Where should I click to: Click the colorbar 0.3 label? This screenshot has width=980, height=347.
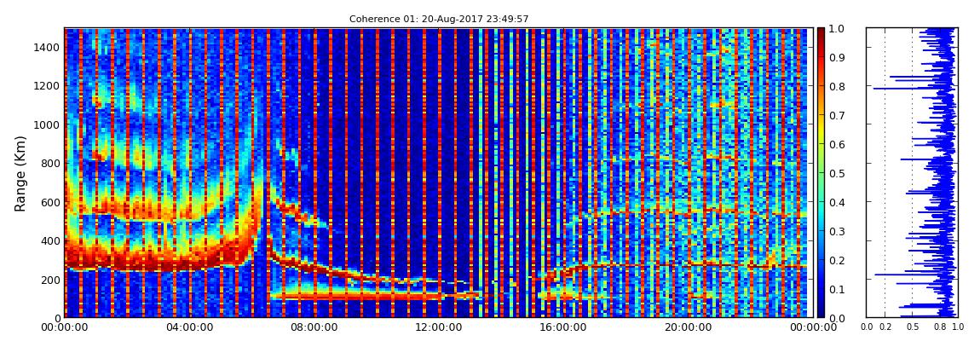(836, 231)
